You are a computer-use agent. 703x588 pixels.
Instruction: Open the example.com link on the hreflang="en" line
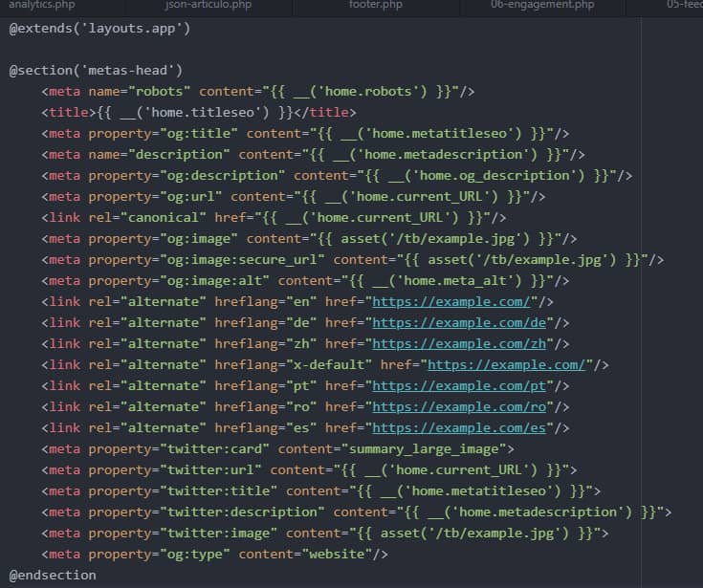(x=451, y=302)
